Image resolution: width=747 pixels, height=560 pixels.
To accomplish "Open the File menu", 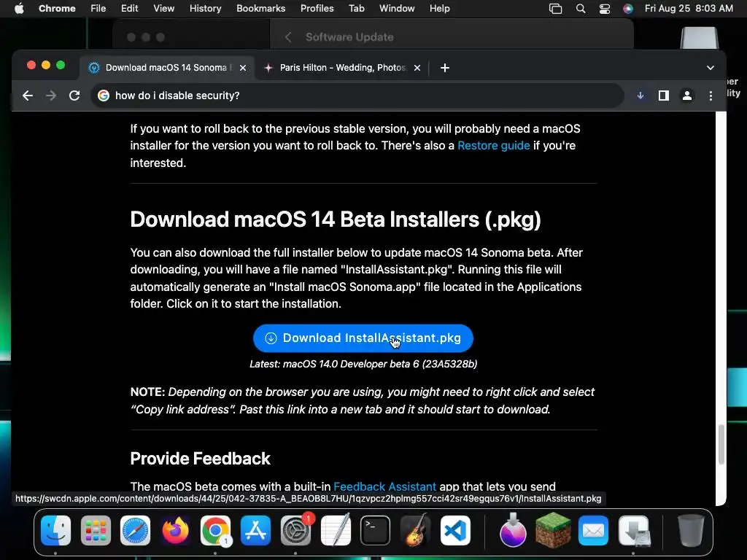I will (98, 9).
